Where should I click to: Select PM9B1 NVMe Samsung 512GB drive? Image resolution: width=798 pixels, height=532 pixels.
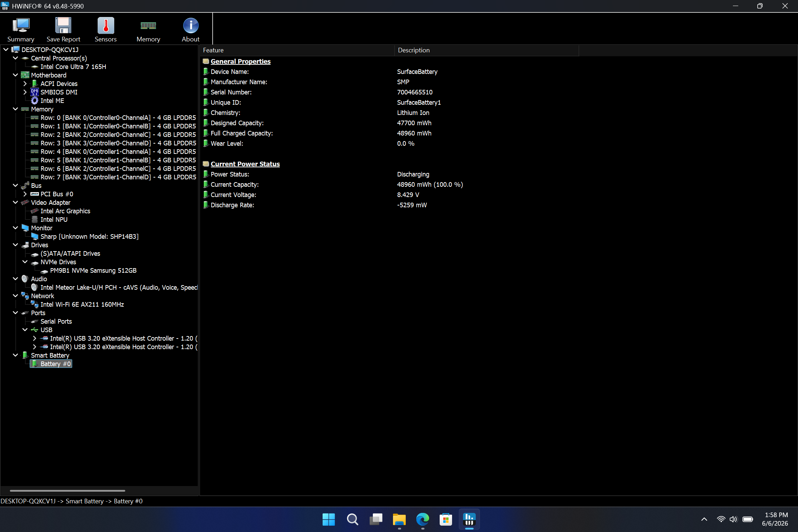tap(93, 270)
